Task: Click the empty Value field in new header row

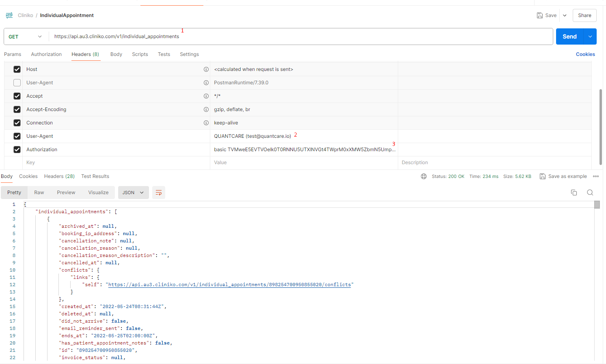Action: [304, 163]
